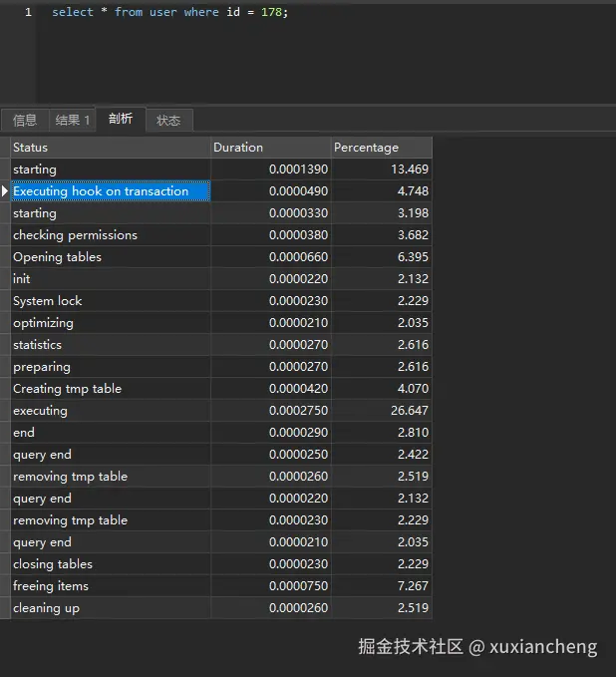Viewport: 616px width, 677px height.
Task: Switch to the 信息 tab
Action: tap(25, 120)
